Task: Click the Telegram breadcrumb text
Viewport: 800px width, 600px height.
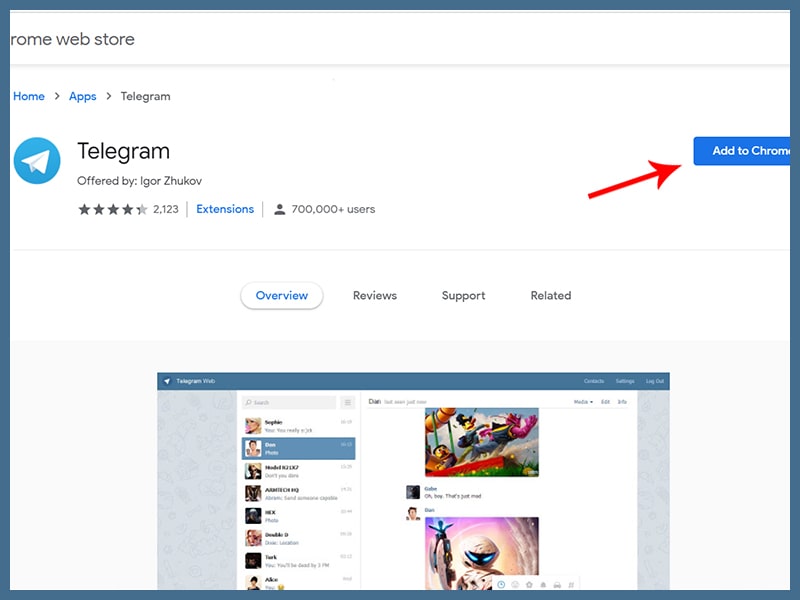Action: click(145, 96)
